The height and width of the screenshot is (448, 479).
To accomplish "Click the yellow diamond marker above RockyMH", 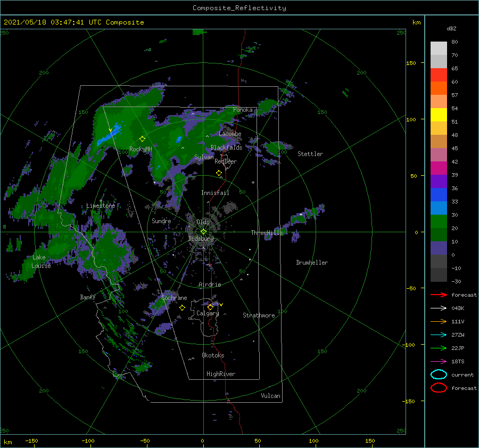I will pos(142,139).
